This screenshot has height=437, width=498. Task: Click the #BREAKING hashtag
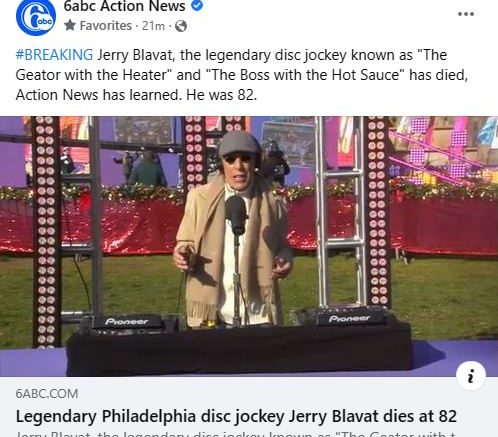pyautogui.click(x=54, y=55)
